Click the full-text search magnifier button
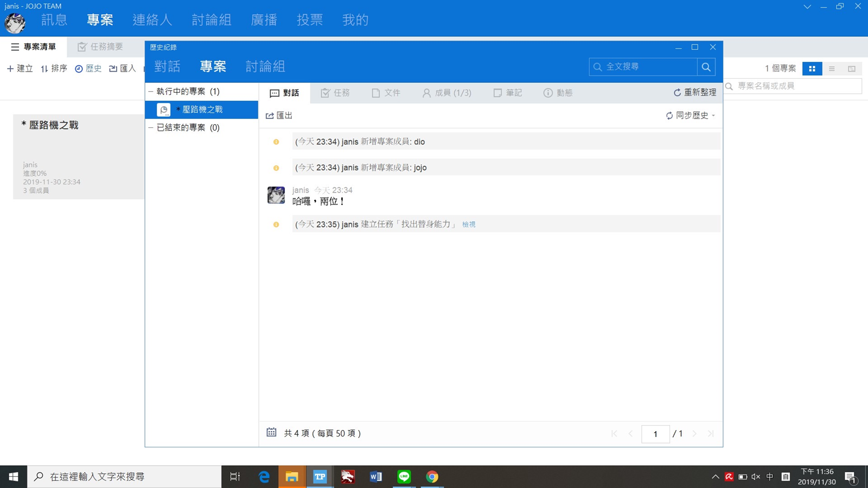Viewport: 868px width, 488px height. [706, 67]
